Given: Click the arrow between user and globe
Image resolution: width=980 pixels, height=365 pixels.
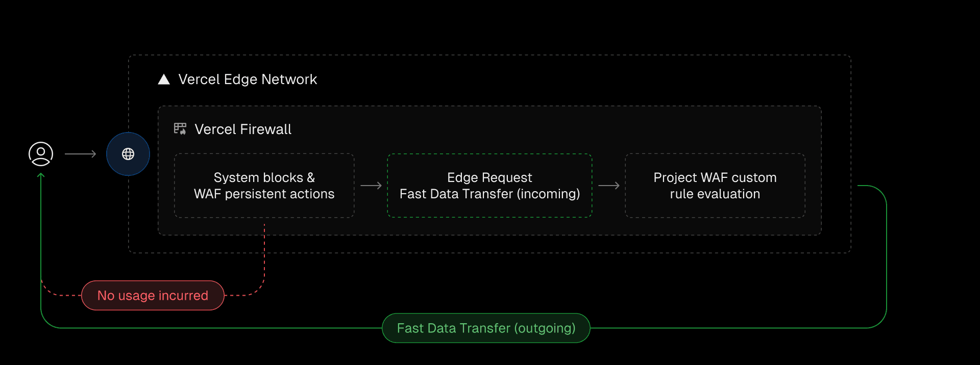Looking at the screenshot, I should pos(81,154).
